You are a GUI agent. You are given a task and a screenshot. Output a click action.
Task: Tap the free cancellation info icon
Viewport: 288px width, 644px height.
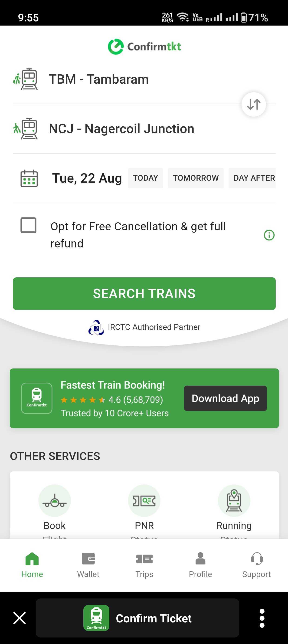pos(269,235)
